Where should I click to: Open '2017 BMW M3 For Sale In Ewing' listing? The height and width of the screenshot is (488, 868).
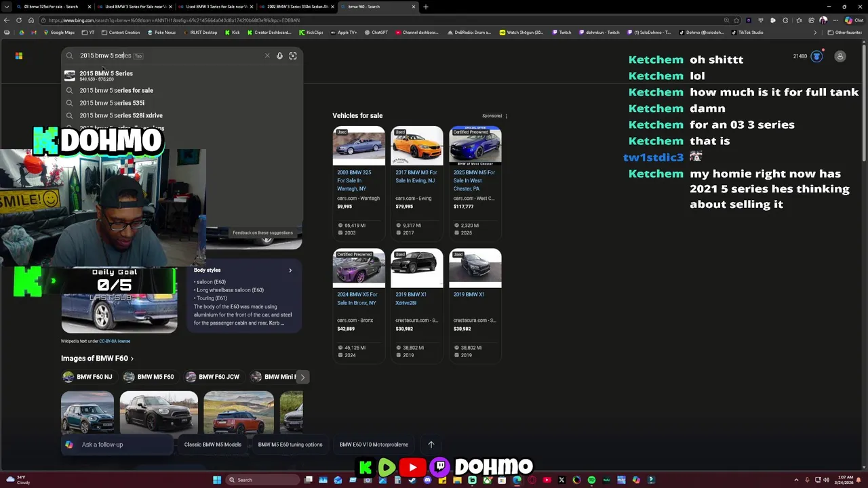tap(416, 176)
